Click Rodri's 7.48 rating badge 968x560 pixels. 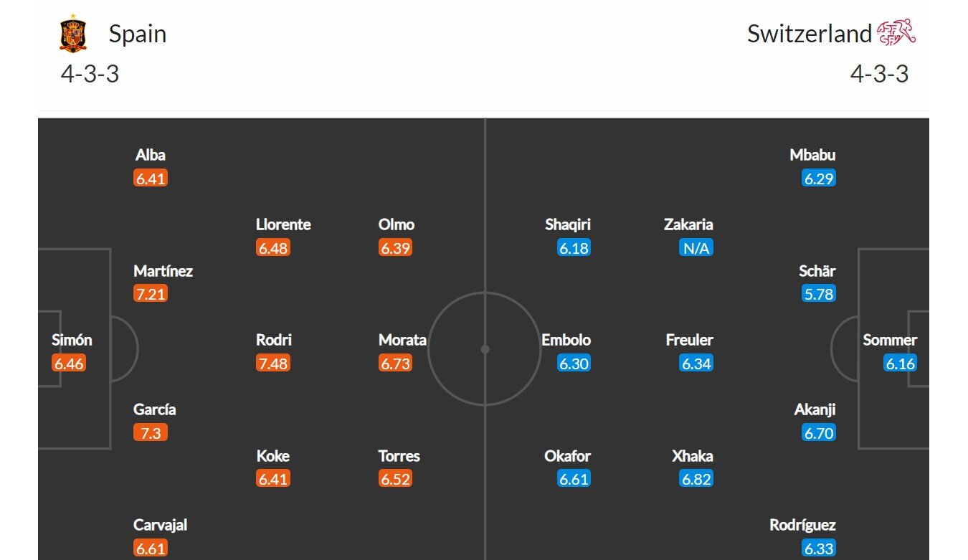click(273, 363)
